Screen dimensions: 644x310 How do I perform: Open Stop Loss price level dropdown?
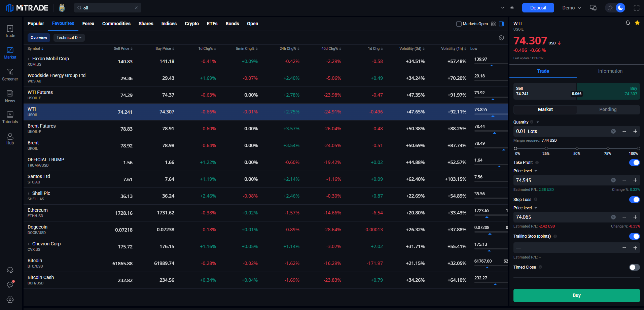[536, 208]
